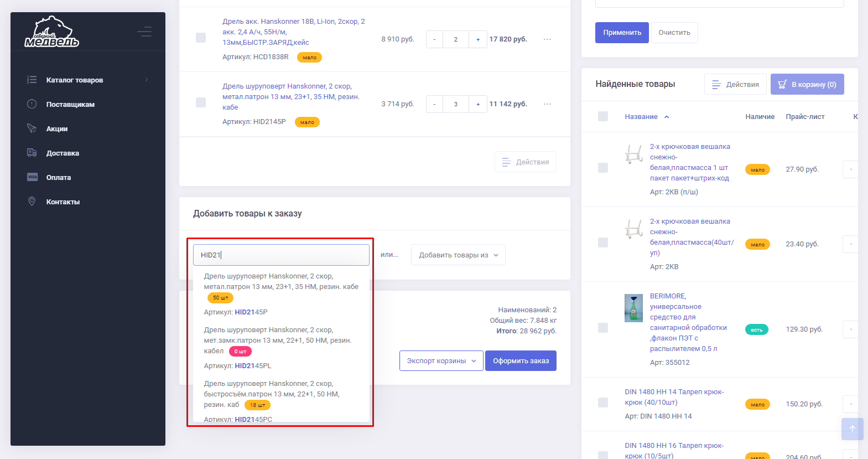Decrease quantity of HCD1838R drill

[x=434, y=39]
